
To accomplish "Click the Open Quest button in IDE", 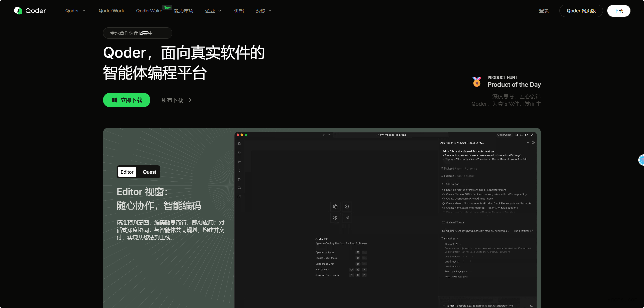I will pyautogui.click(x=504, y=135).
